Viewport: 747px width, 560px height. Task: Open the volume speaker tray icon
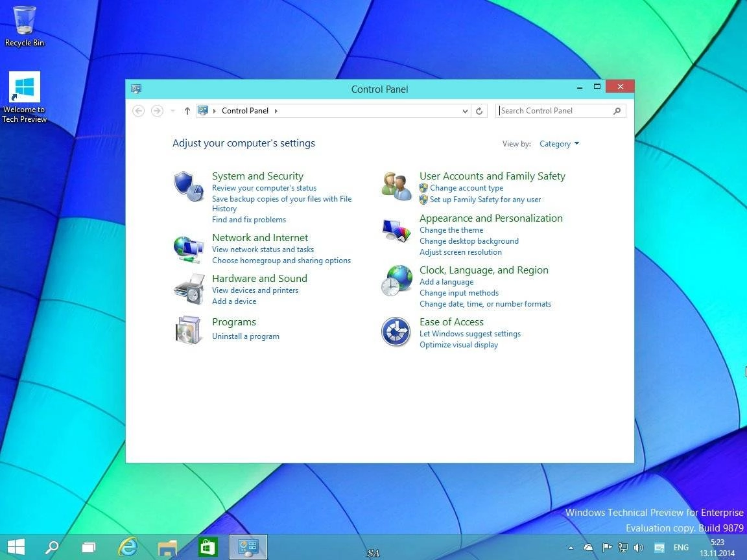click(638, 548)
